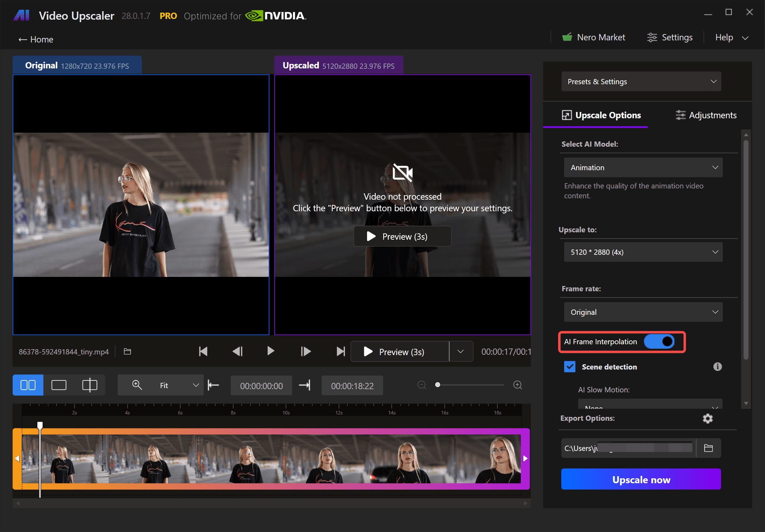Jump to first frame button
Screen dimensions: 765x532
[x=203, y=351]
